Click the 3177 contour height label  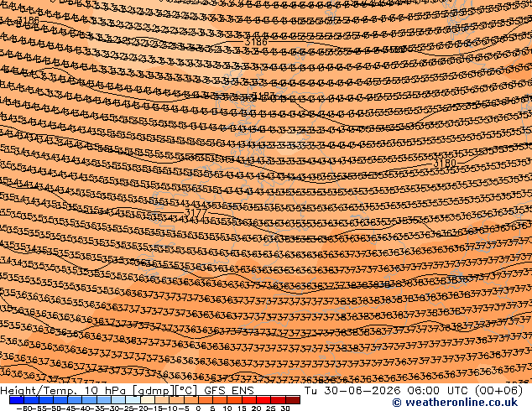(x=196, y=213)
